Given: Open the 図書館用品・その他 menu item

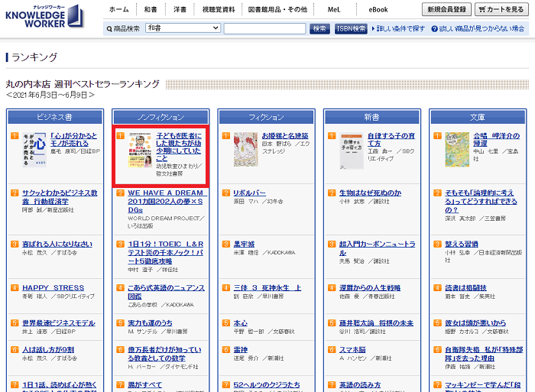Looking at the screenshot, I should pos(277,10).
